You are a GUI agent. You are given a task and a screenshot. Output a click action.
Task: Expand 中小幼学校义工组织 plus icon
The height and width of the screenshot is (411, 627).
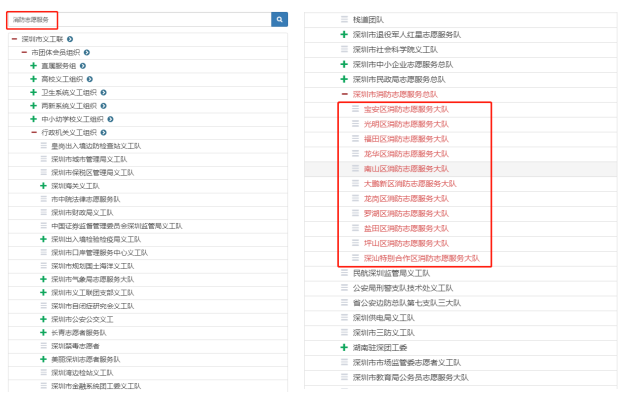coord(34,119)
